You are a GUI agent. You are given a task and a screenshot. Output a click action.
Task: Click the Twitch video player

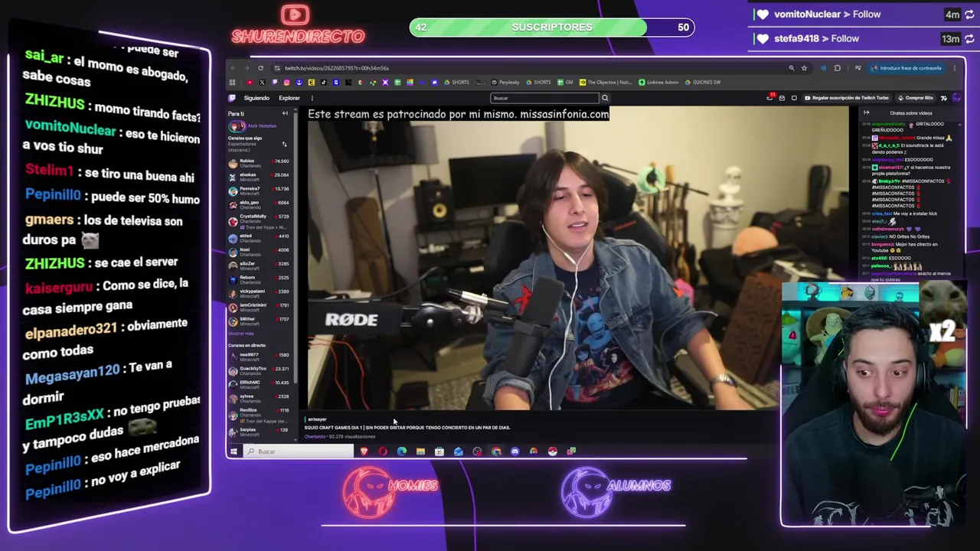578,258
